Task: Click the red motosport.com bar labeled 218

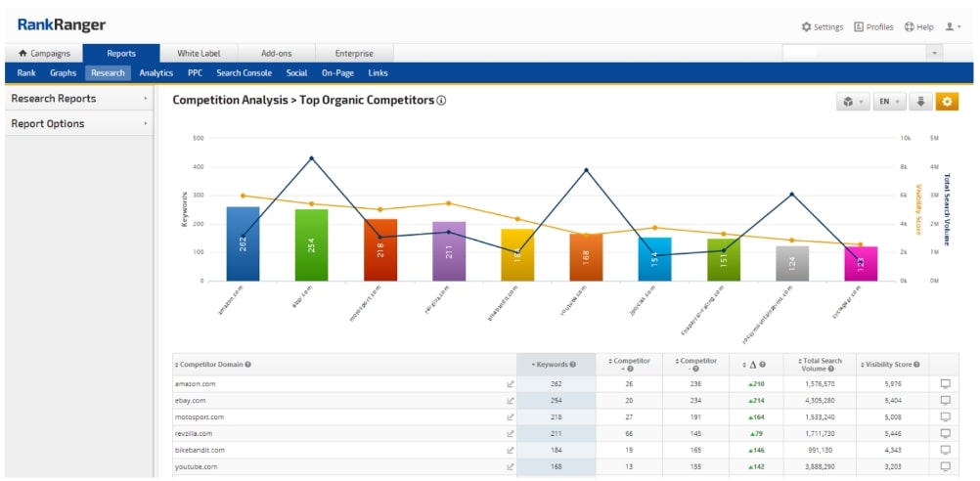Action: click(380, 250)
